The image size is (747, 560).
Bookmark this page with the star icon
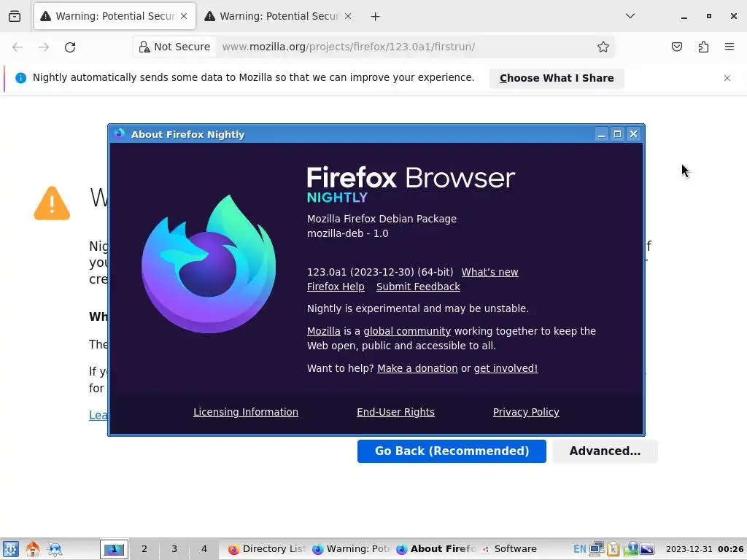(x=603, y=47)
